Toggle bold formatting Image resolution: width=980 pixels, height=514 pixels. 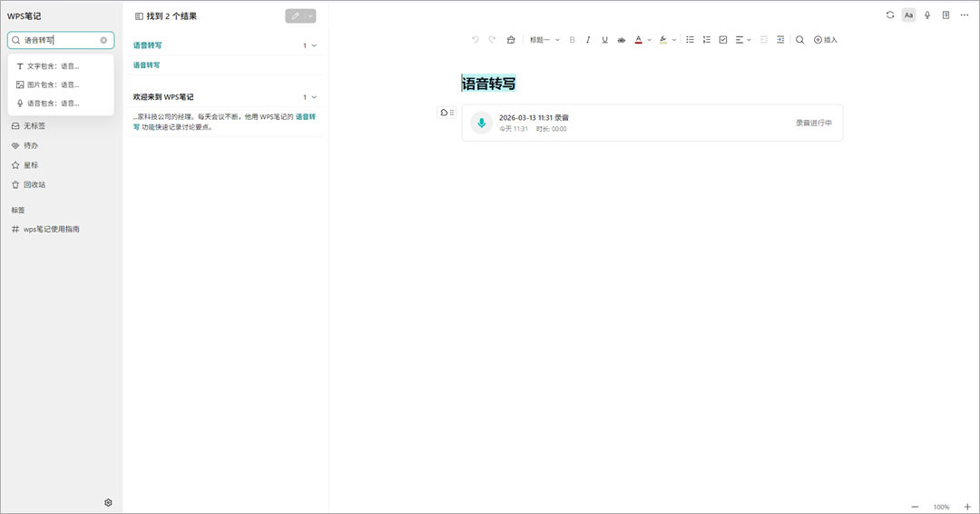tap(572, 39)
